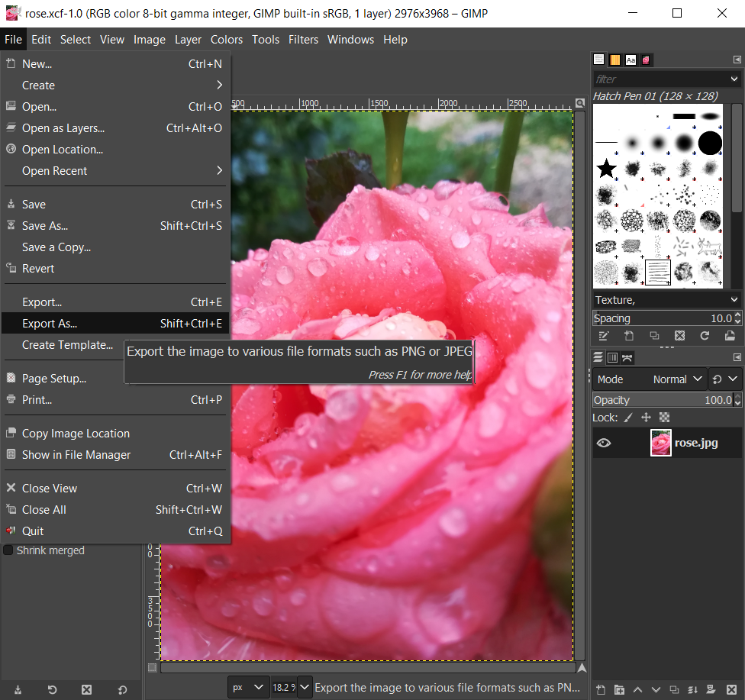Open the Filters menu in the menu bar

(x=303, y=40)
